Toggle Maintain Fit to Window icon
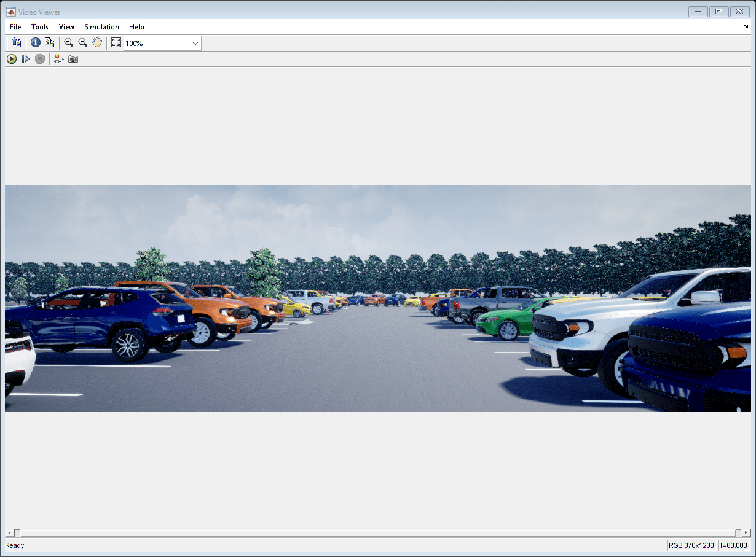 coord(116,43)
